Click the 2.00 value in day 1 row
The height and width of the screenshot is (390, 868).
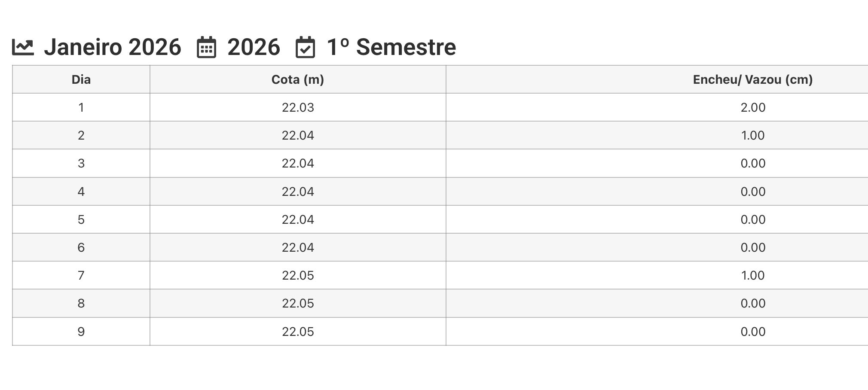click(753, 107)
